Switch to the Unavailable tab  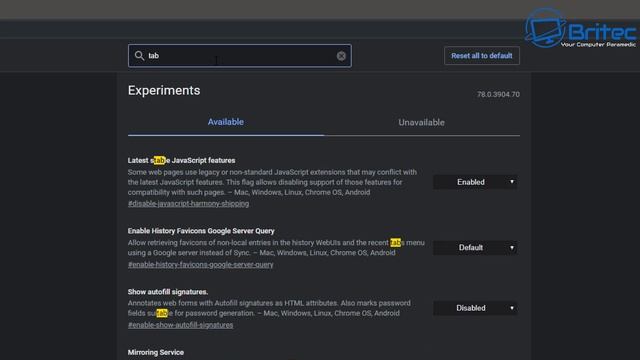(422, 122)
